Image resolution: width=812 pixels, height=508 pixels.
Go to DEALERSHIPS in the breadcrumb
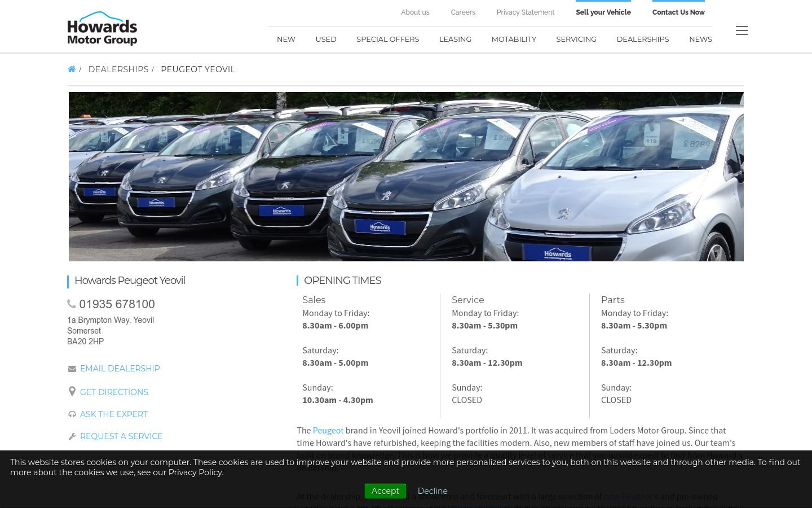click(x=118, y=69)
